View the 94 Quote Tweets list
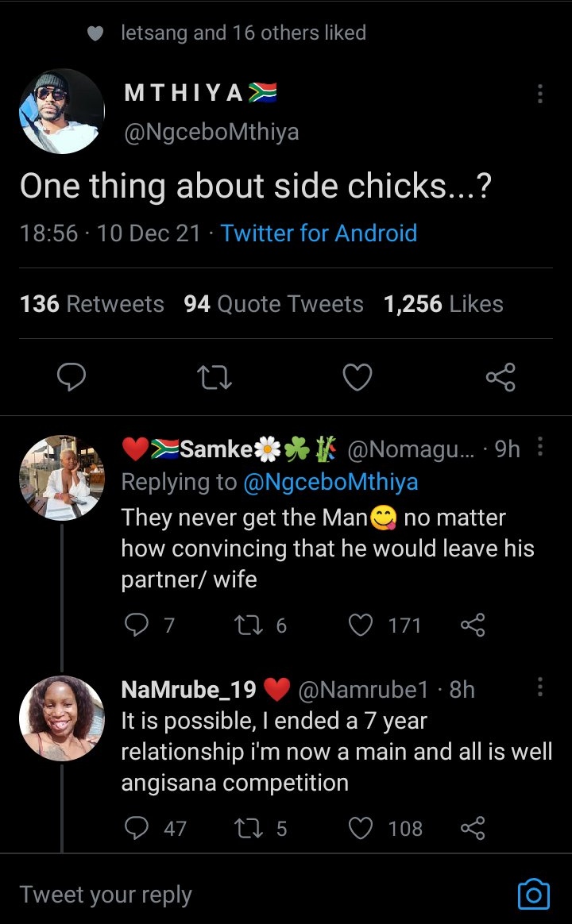Viewport: 572px width, 924px height. coord(273,304)
